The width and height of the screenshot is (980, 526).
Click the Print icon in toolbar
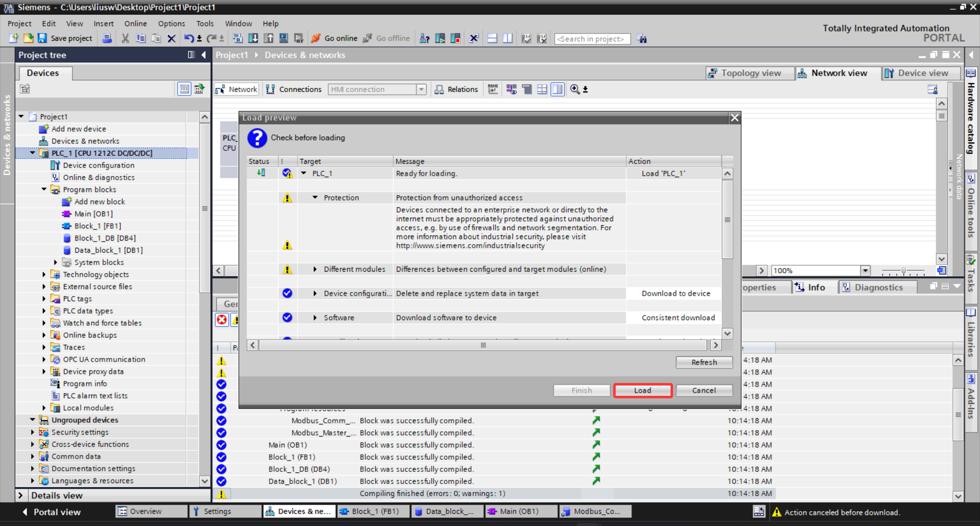(x=107, y=38)
